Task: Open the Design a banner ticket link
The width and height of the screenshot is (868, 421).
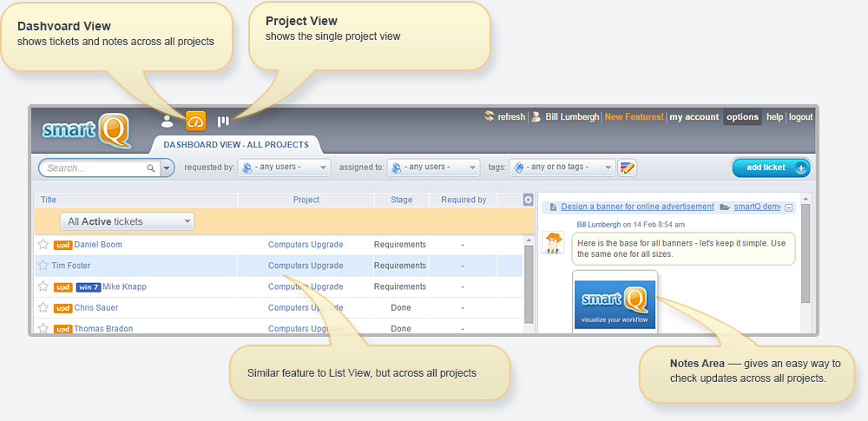Action: point(635,207)
